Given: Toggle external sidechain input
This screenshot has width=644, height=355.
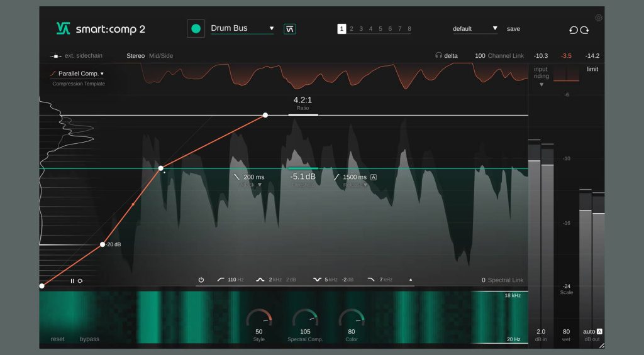Looking at the screenshot, I should [56, 56].
